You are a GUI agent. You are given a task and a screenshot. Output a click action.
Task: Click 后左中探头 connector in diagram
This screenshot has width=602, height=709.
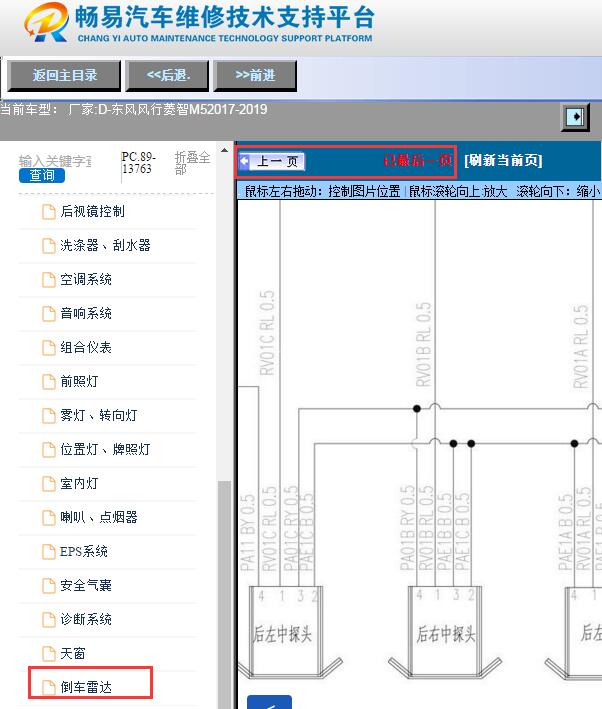click(285, 633)
